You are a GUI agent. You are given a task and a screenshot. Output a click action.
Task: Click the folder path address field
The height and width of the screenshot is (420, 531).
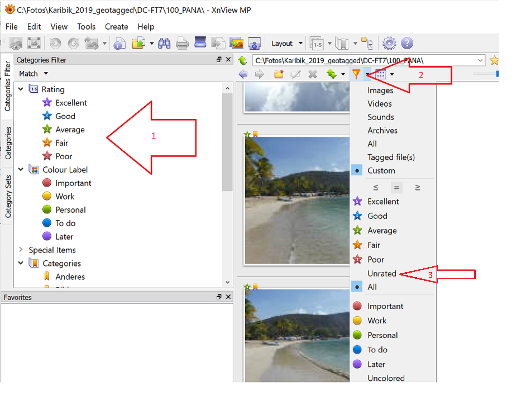[x=363, y=61]
